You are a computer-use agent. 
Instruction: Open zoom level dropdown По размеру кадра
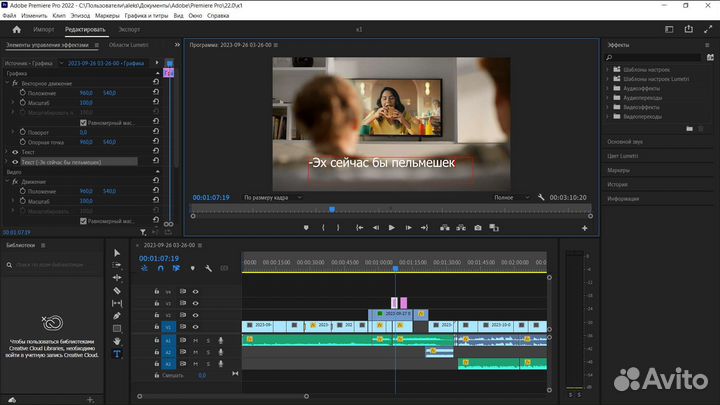click(x=272, y=197)
